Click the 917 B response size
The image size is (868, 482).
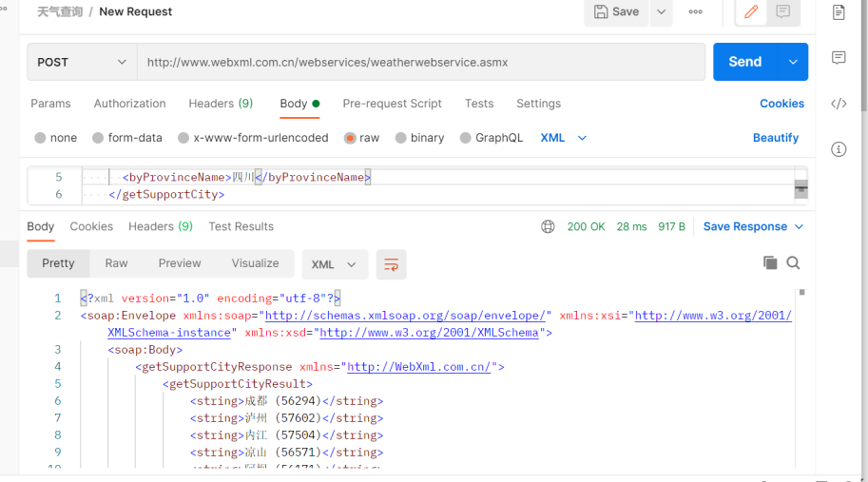point(671,226)
